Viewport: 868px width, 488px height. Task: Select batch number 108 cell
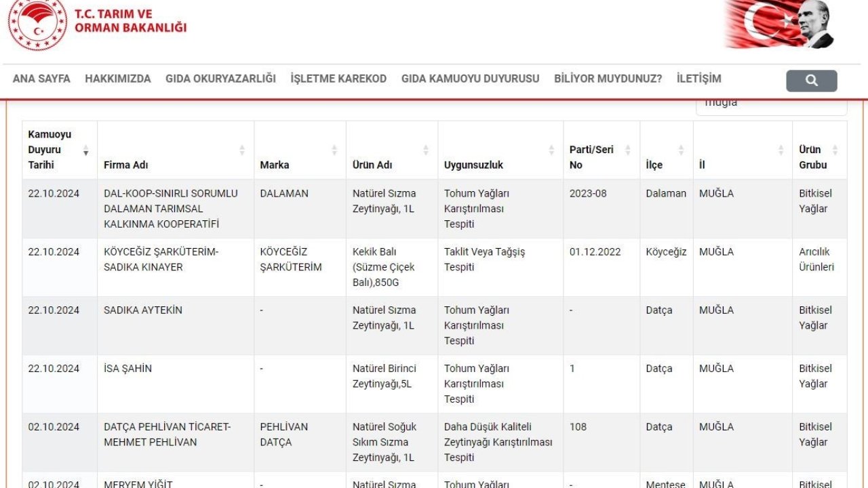(x=601, y=442)
